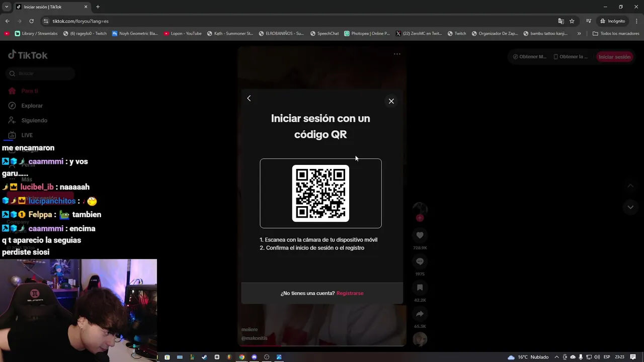644x362 pixels.
Task: Open the volume control in the system tray
Action: point(596,357)
